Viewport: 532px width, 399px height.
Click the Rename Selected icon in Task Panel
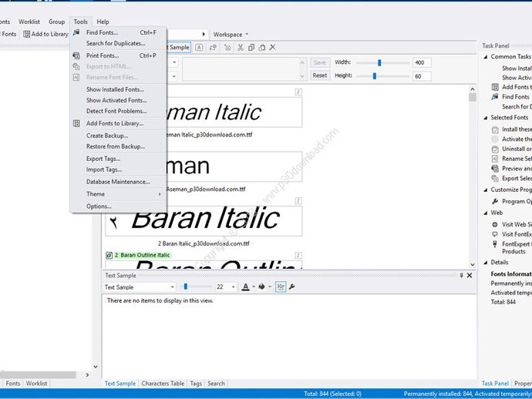[495, 159]
